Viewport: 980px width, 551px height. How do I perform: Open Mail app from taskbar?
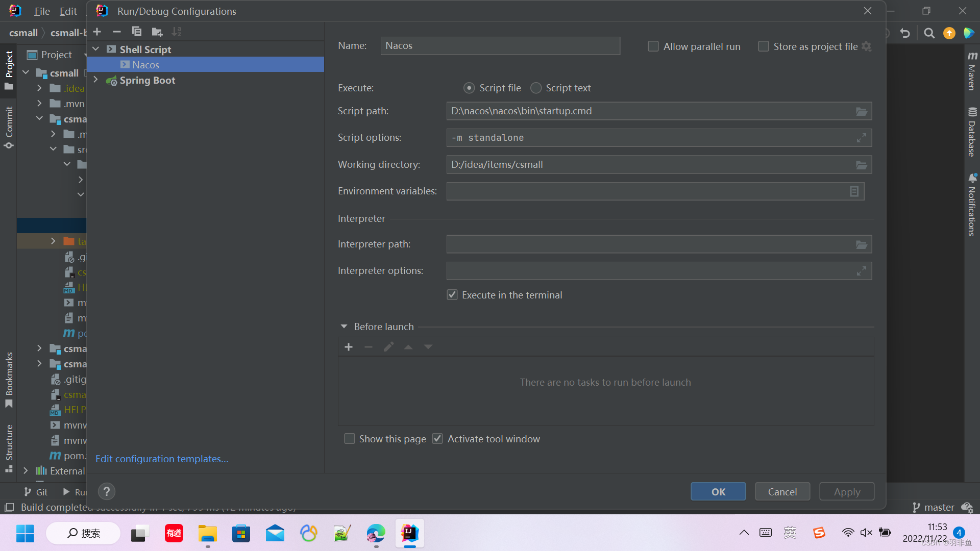pyautogui.click(x=275, y=533)
